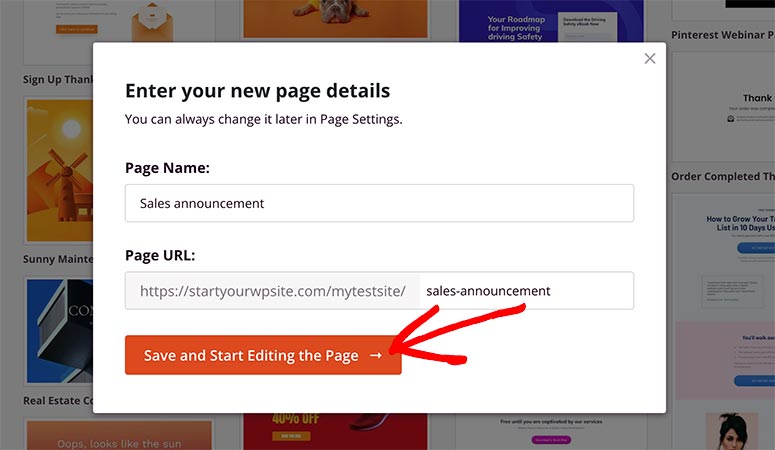Click the Order Completed template title
Viewport: 775px width, 450px height.
pyautogui.click(x=722, y=177)
